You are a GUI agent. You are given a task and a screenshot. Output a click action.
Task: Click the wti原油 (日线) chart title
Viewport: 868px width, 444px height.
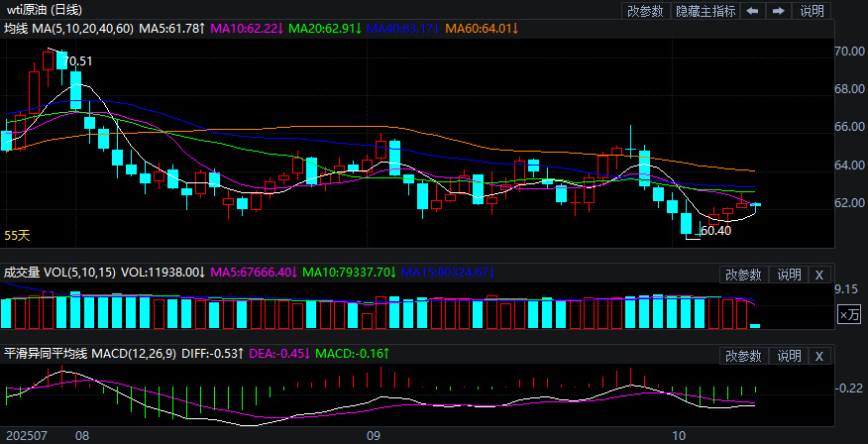[x=44, y=9]
